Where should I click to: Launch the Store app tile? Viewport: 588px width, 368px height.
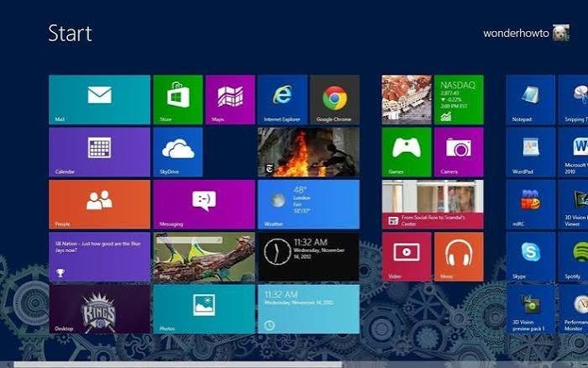click(x=178, y=99)
